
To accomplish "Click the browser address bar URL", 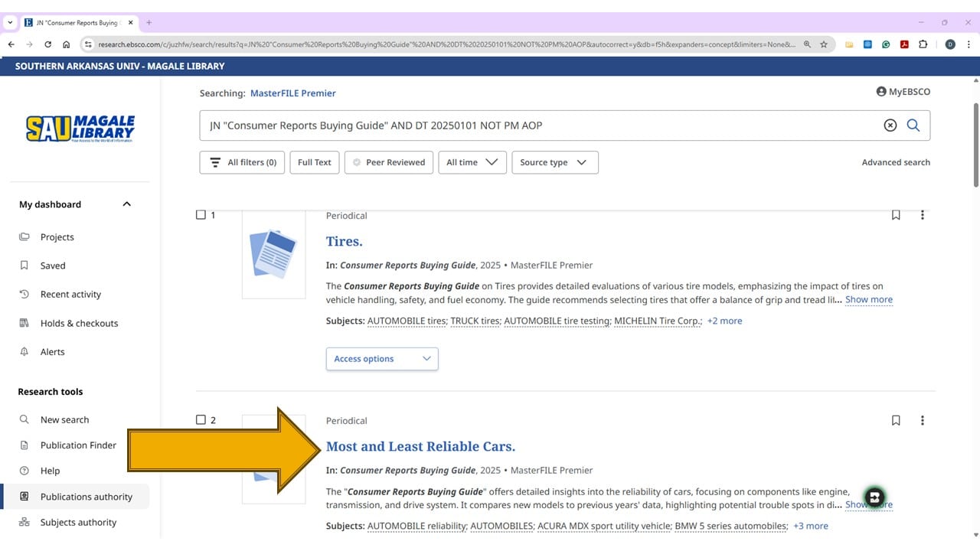I will click(x=447, y=44).
